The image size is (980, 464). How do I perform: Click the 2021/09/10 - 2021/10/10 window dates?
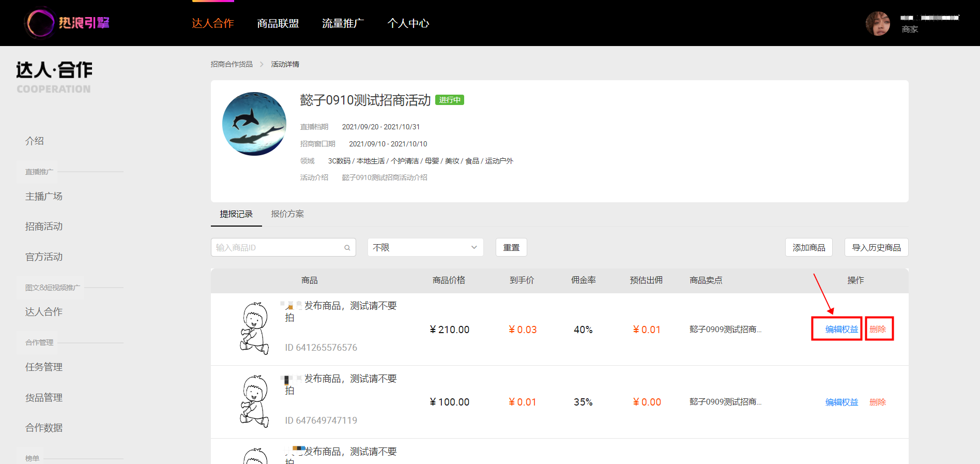pos(388,144)
